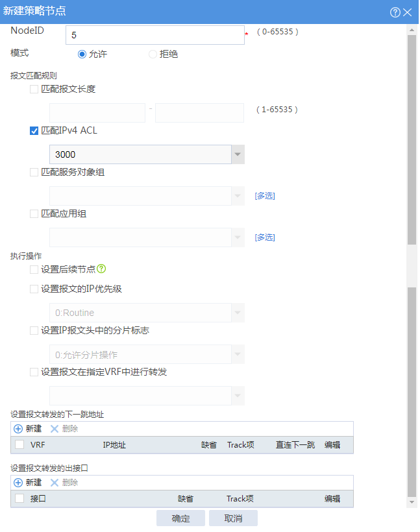Click 新建 plus icon under outgoing interface
The height and width of the screenshot is (532, 420).
coord(18,483)
